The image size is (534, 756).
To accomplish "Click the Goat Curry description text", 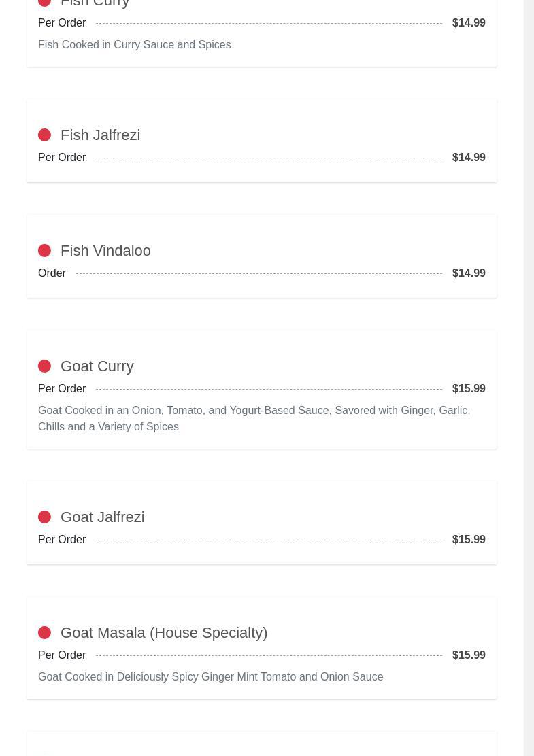I will point(254,418).
